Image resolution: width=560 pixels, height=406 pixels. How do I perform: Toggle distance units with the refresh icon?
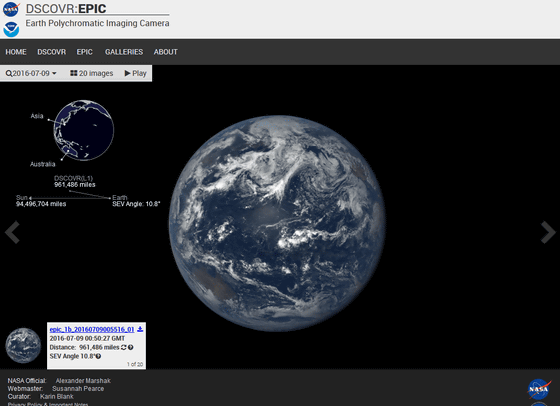tap(124, 347)
